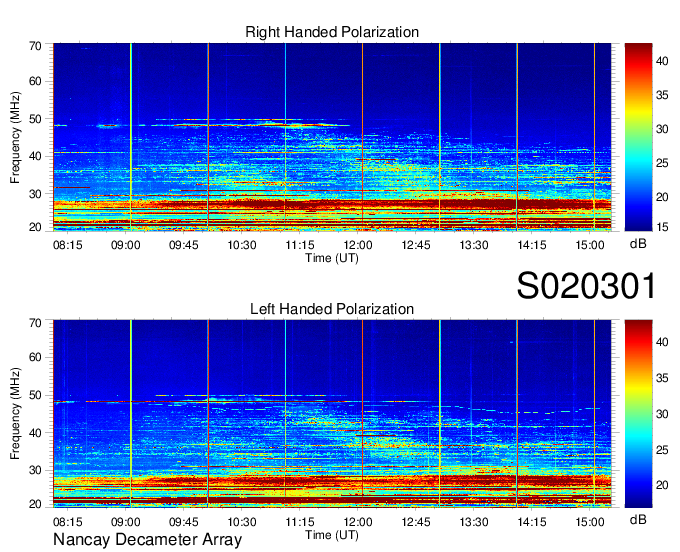
Task: Click the 20 dB label on the bottom colorbar
Action: 662,485
